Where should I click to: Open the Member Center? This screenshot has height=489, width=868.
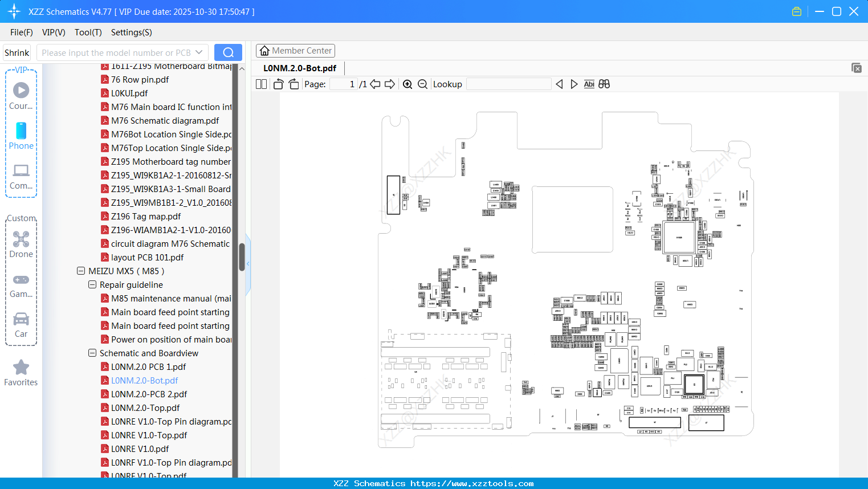(x=295, y=51)
